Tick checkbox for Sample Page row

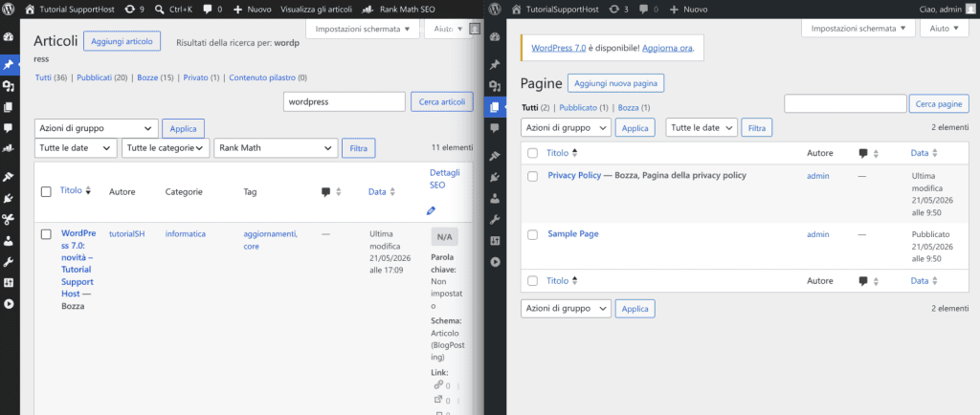click(x=532, y=234)
